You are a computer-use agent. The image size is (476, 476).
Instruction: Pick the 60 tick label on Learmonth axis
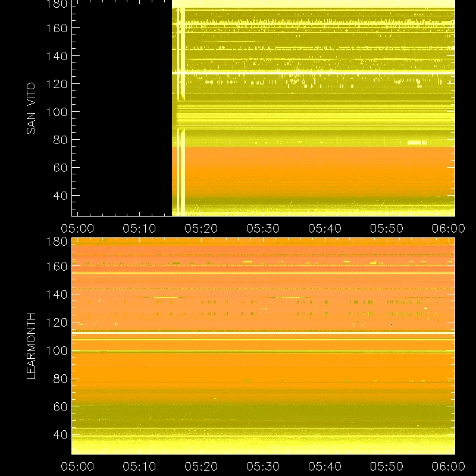click(60, 406)
